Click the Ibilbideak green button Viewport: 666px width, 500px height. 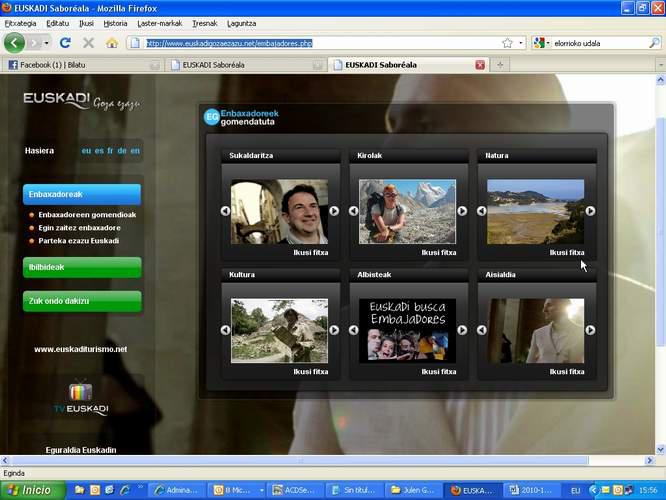82,267
